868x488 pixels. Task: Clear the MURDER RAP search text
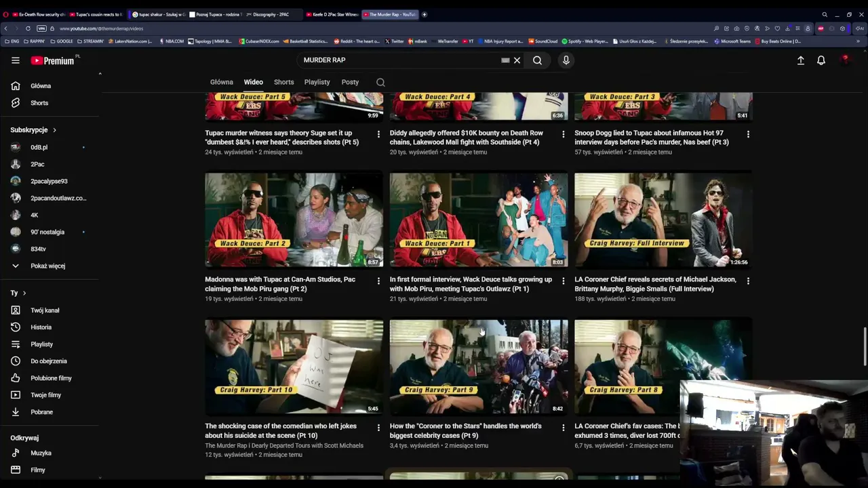coord(517,60)
